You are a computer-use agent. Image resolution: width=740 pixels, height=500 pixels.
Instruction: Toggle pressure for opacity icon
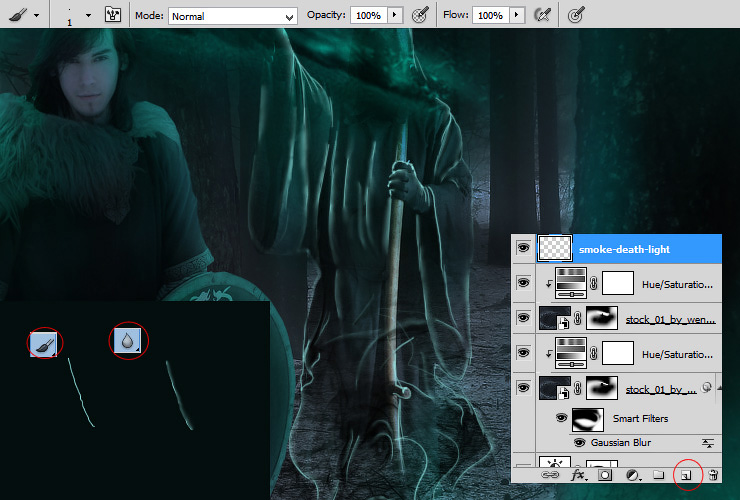[x=420, y=15]
